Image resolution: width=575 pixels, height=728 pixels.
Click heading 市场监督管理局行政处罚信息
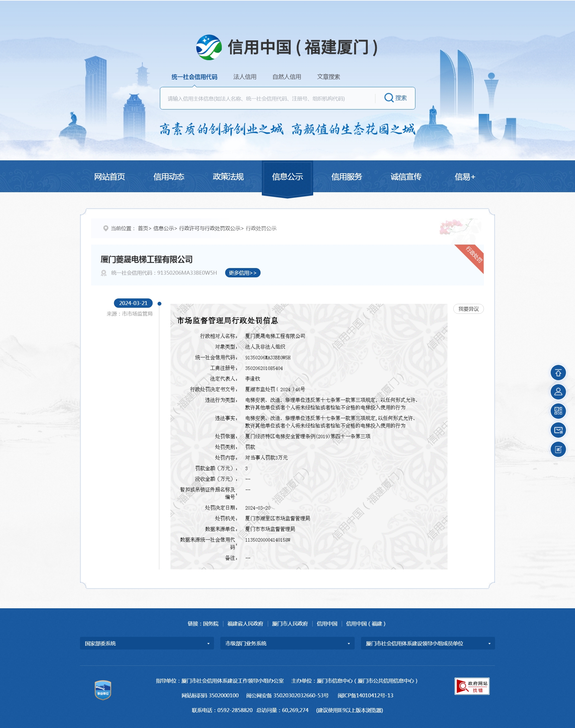228,320
